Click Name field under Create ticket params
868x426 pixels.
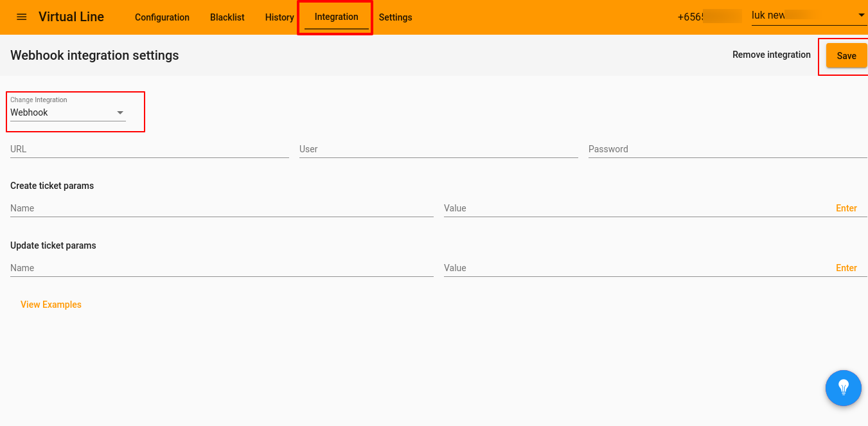point(222,208)
